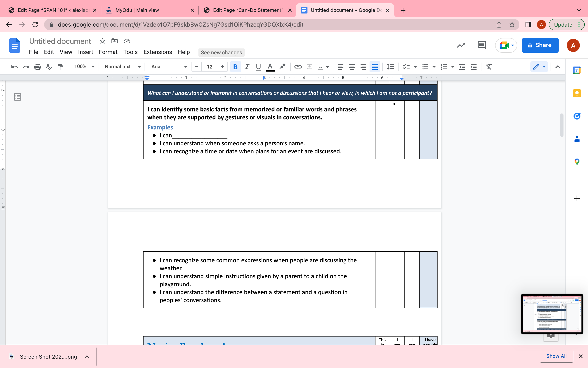Print the document using printer icon
The width and height of the screenshot is (588, 368).
click(x=37, y=67)
